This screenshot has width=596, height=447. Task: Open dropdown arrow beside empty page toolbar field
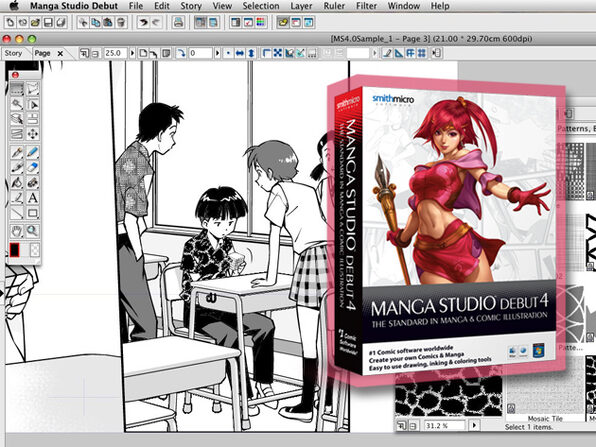point(375,53)
